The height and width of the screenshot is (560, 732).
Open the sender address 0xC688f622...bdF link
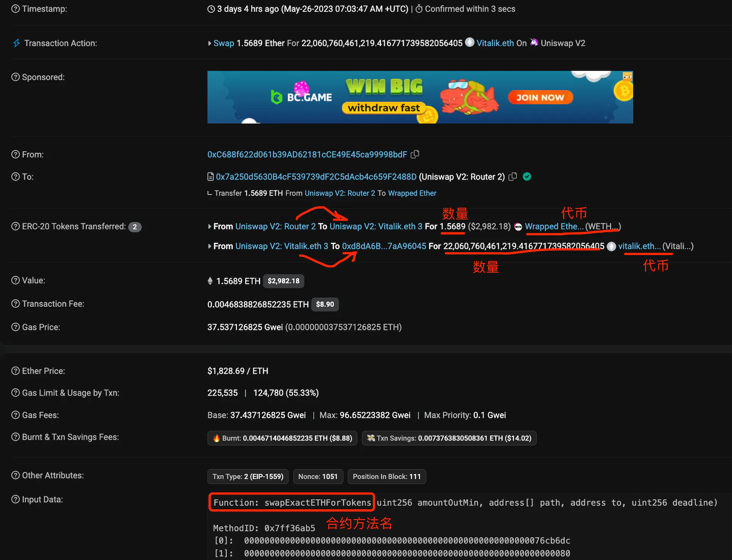(x=307, y=154)
